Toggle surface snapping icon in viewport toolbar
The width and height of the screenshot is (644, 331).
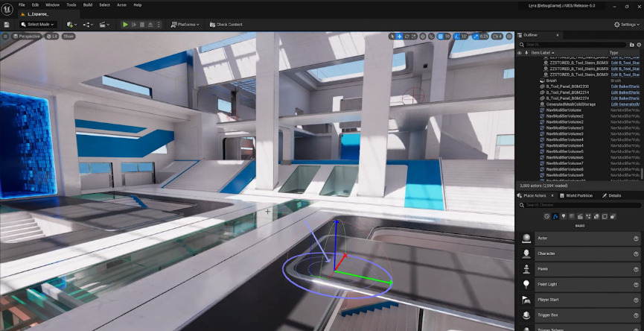pos(431,37)
